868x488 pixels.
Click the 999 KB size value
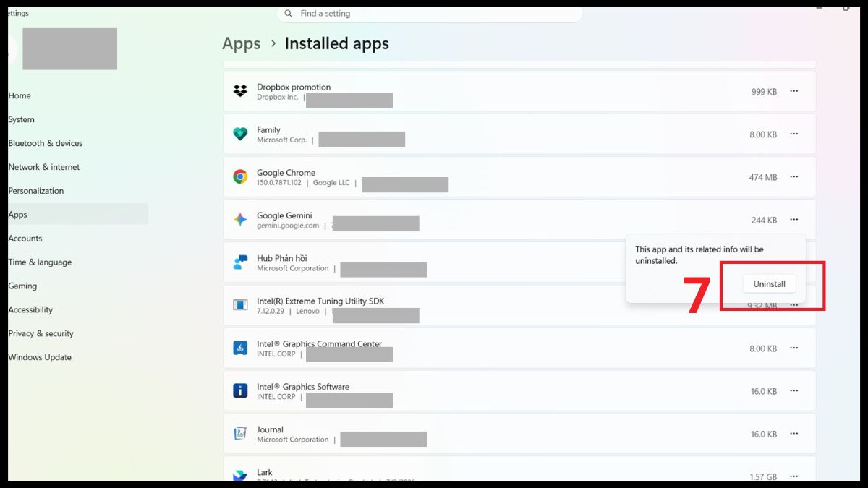(764, 92)
